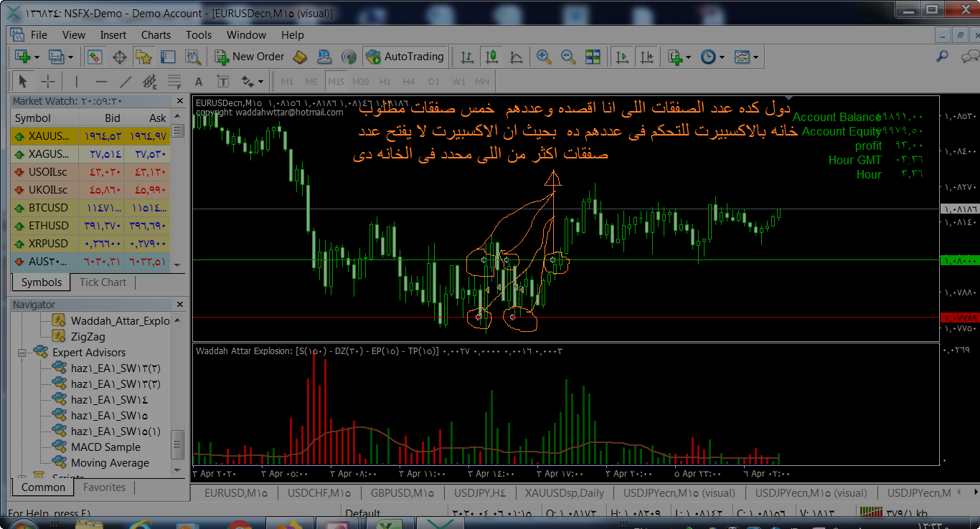Collapse the Expert Advisors tree node

pos(22,353)
